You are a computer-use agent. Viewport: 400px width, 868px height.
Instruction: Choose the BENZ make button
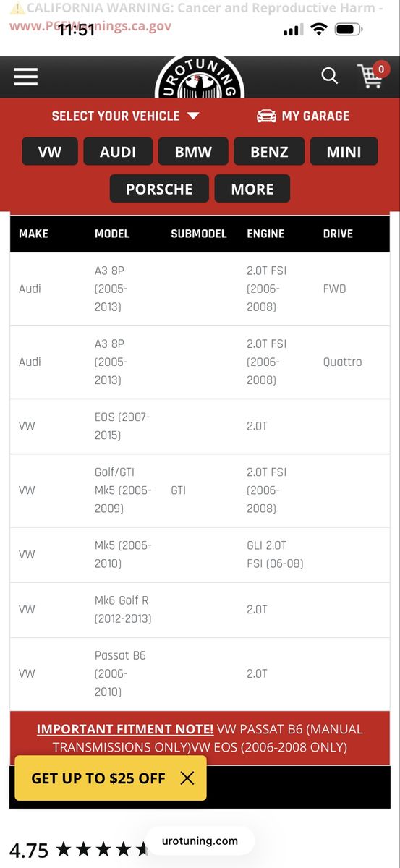(269, 152)
